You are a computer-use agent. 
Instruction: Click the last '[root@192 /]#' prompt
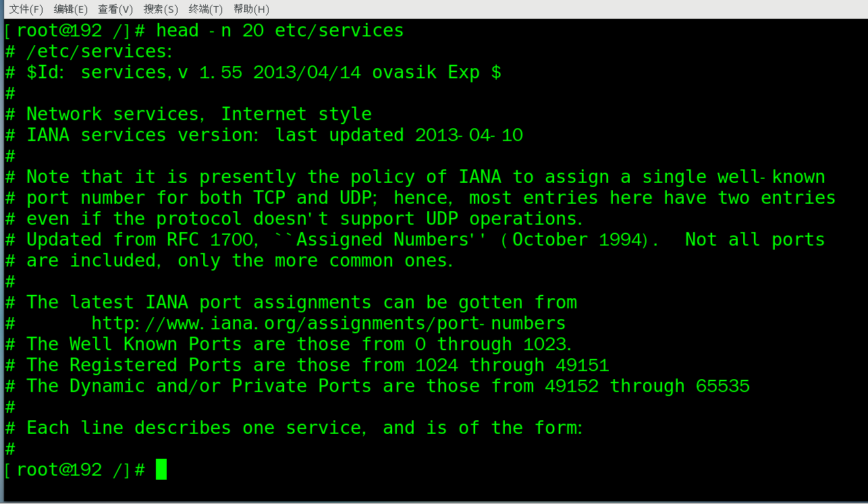click(x=74, y=470)
